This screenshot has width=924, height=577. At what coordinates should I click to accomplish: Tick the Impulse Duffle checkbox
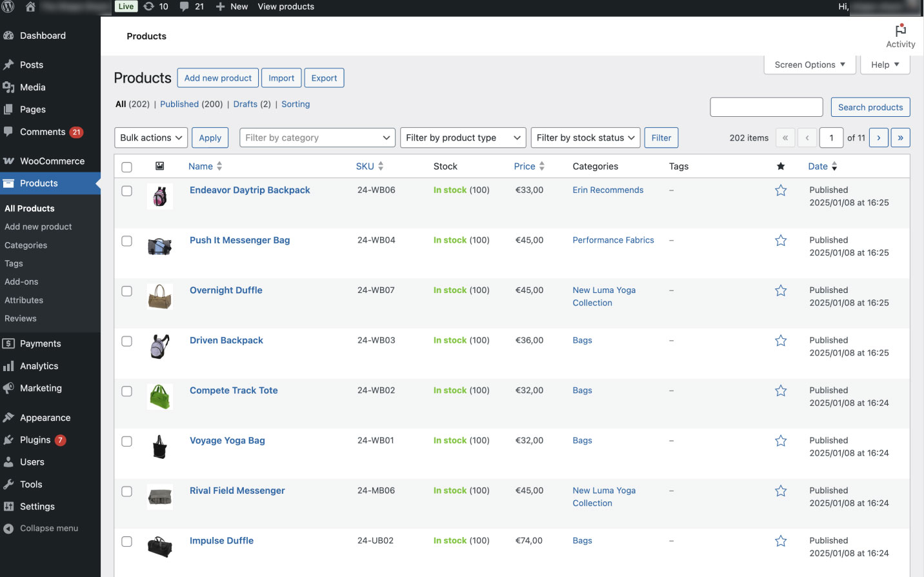point(126,542)
